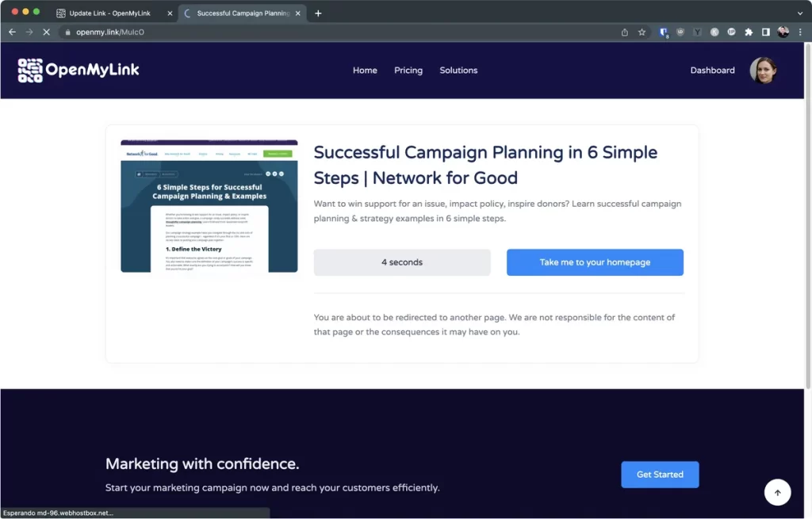Screen dimensions: 812x519
Task: Go back in browser history
Action: point(13,32)
